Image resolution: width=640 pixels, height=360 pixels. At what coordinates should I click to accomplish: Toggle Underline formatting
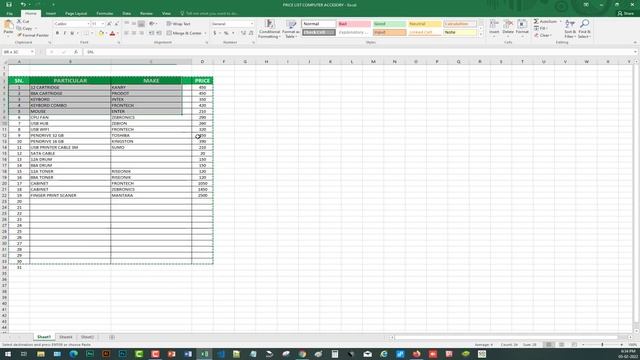point(72,33)
